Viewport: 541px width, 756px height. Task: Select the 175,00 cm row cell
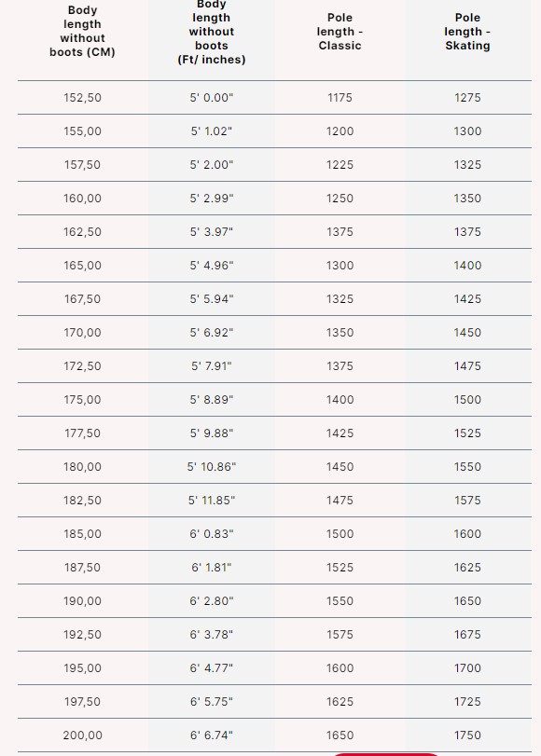(82, 400)
